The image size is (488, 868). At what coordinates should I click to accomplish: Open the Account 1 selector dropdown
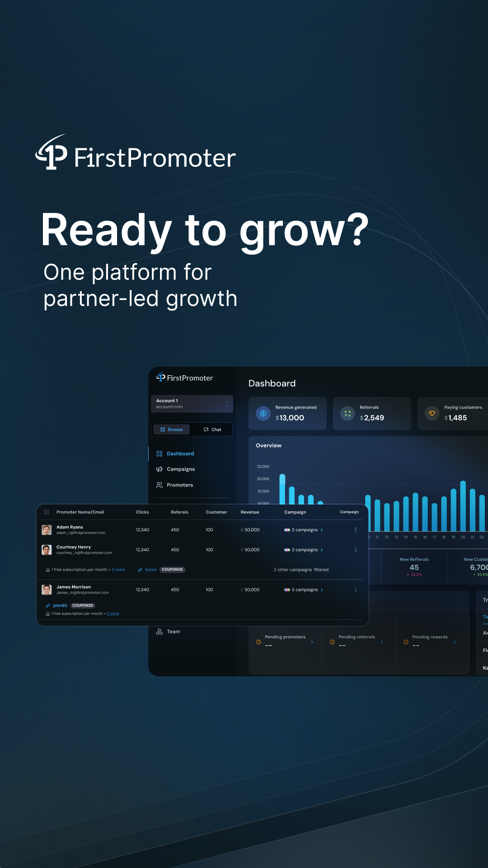click(x=192, y=404)
